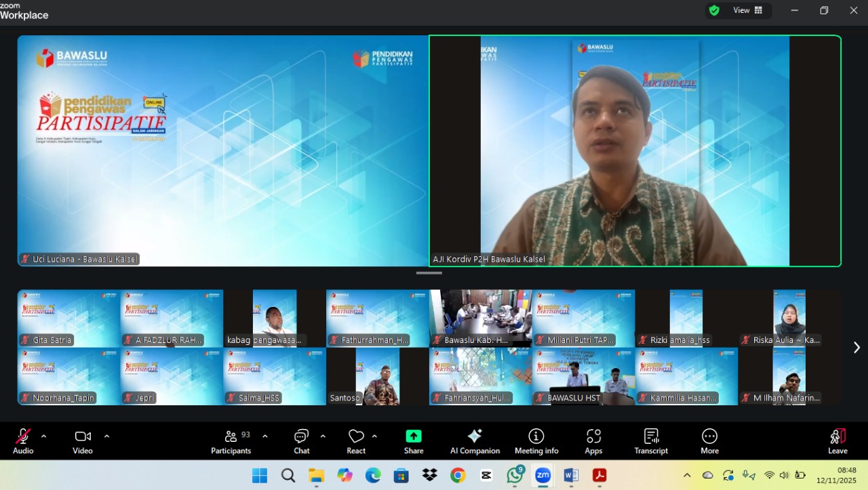
Task: Open the View layout menu
Action: tap(748, 10)
